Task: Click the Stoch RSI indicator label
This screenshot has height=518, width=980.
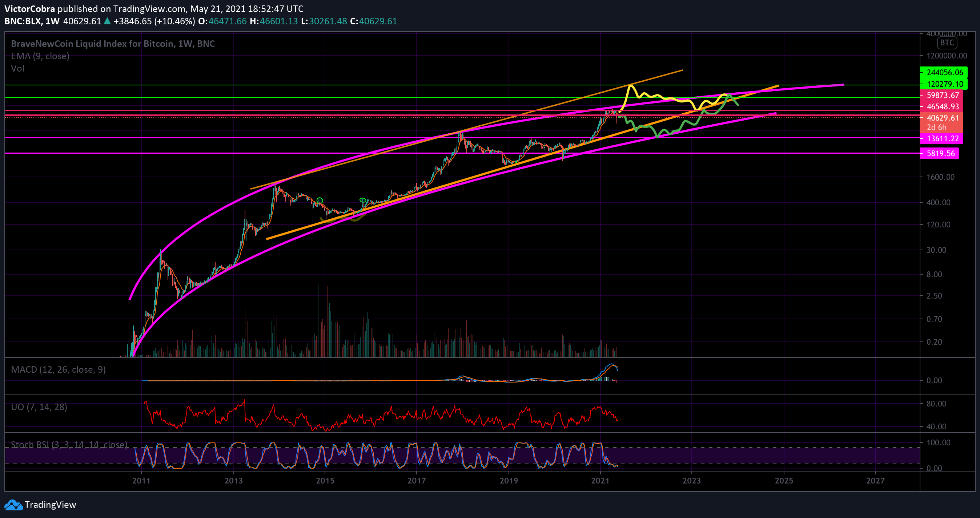Action: (69, 444)
